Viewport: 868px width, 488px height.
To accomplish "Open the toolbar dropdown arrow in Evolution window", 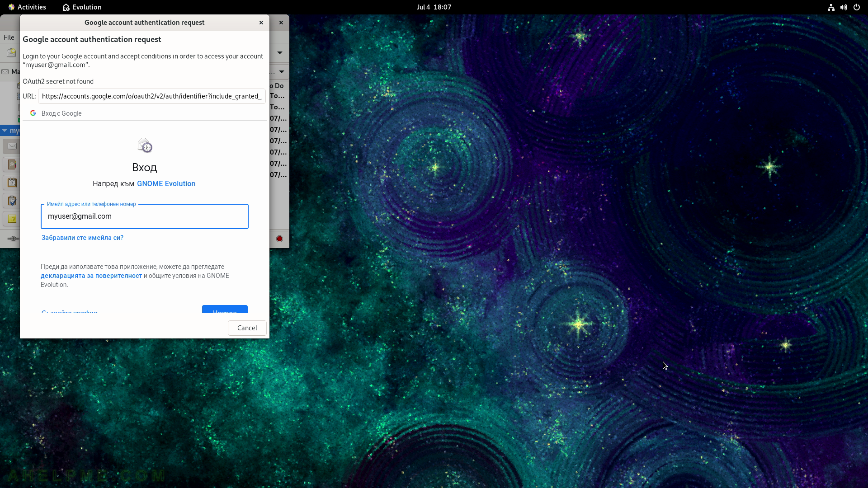I will coord(280,53).
